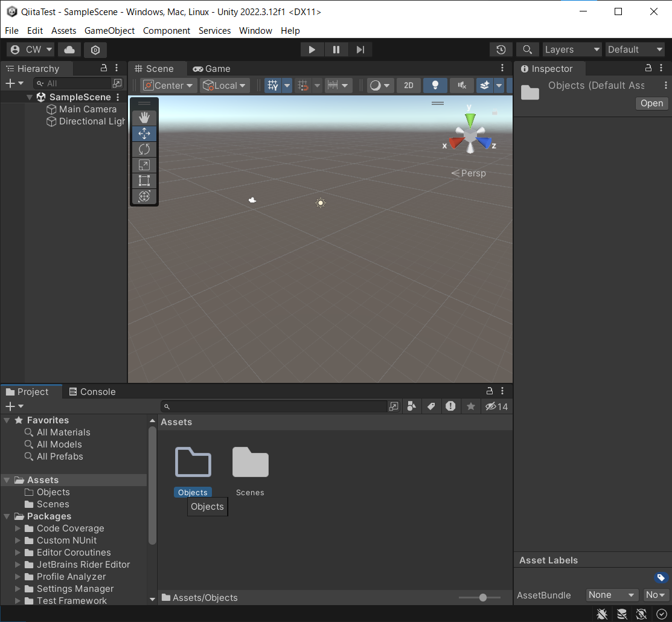Screen dimensions: 672x622
Task: Select the Hand (View) tool
Action: point(144,118)
